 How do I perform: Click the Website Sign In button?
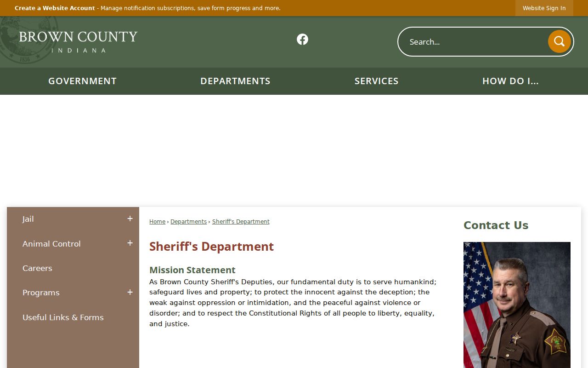point(544,8)
